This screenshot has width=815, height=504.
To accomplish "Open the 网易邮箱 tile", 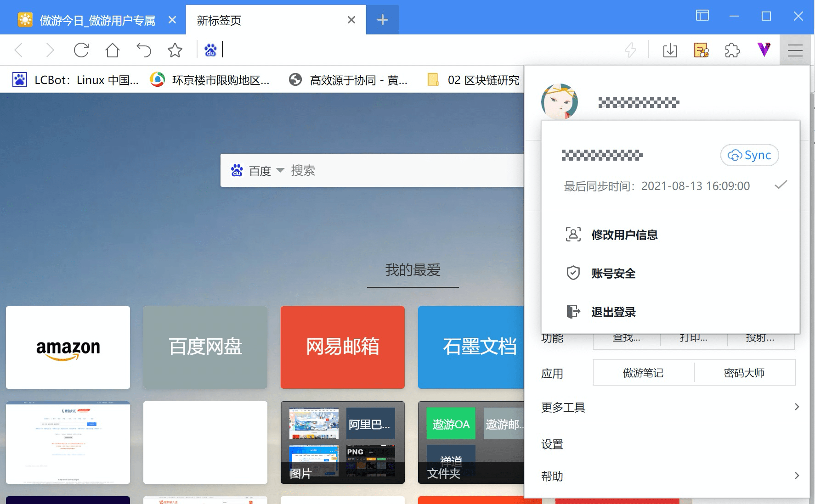I will [x=343, y=347].
